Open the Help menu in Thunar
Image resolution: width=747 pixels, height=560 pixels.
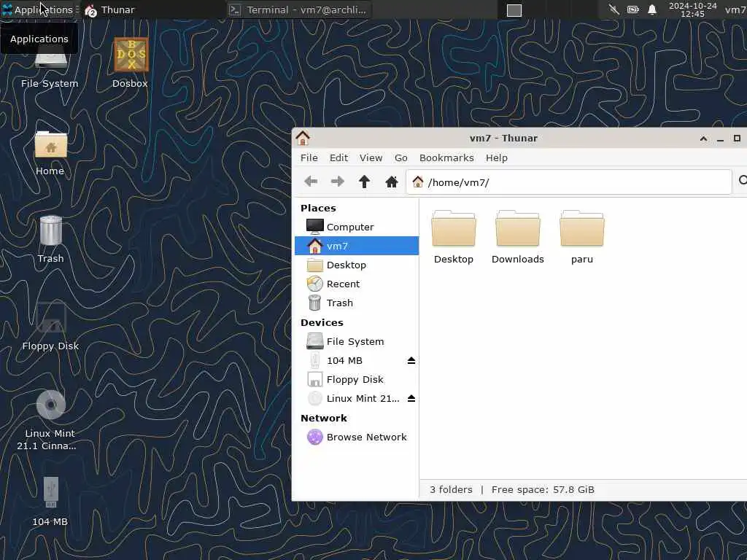(x=496, y=157)
